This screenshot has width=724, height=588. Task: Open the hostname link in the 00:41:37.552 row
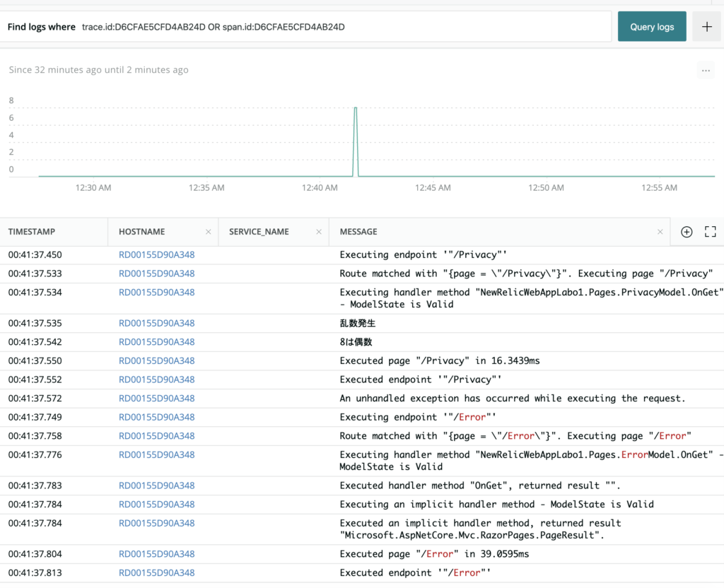pyautogui.click(x=156, y=380)
